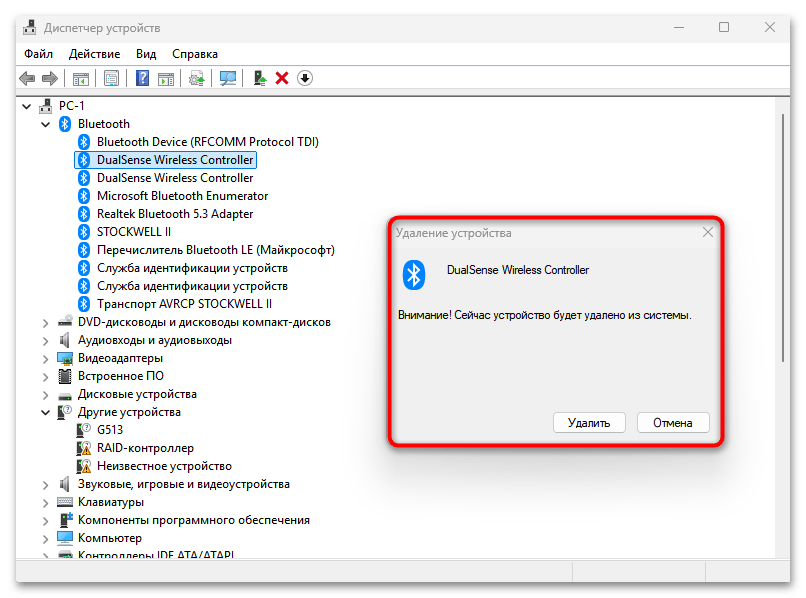Click Scan for hardware changes icon
Screen dimensions: 806x598
pyautogui.click(x=228, y=78)
